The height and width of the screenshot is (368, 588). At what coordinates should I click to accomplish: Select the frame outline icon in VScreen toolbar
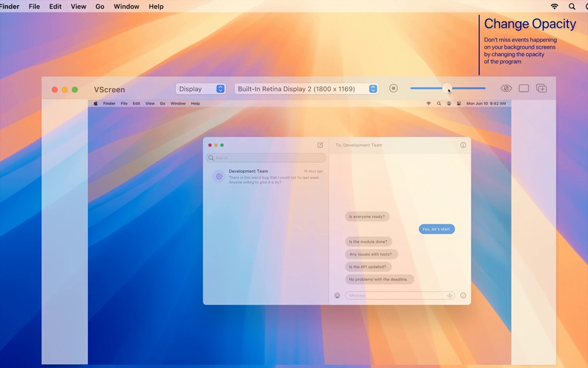[523, 88]
